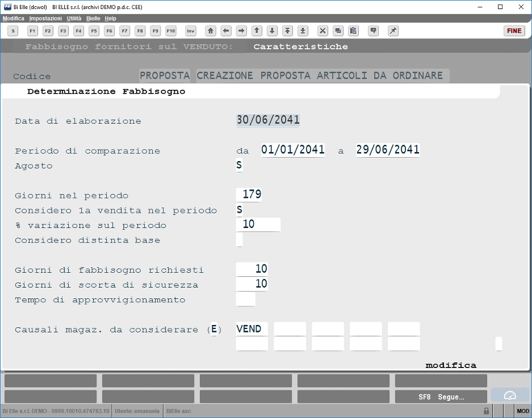
Task: Click the Agosto S field
Action: tap(239, 165)
